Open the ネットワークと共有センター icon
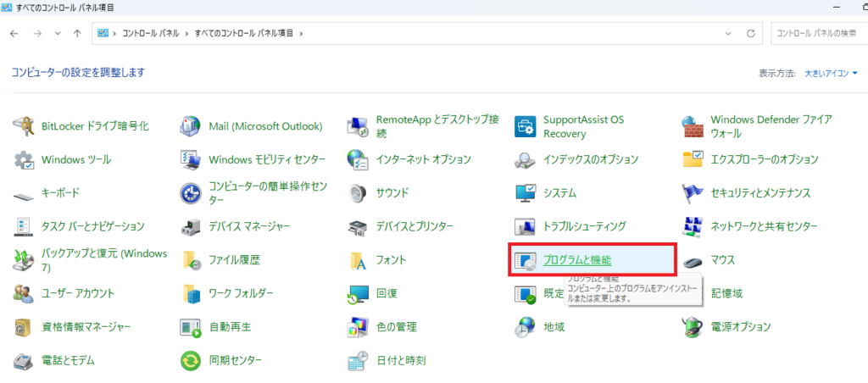868x383 pixels. tap(692, 226)
